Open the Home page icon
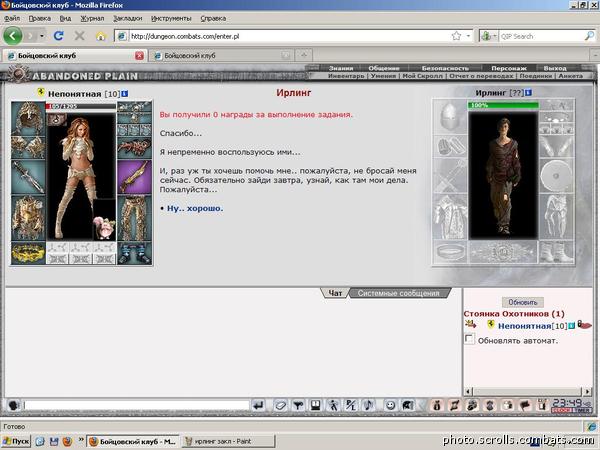 point(101,36)
